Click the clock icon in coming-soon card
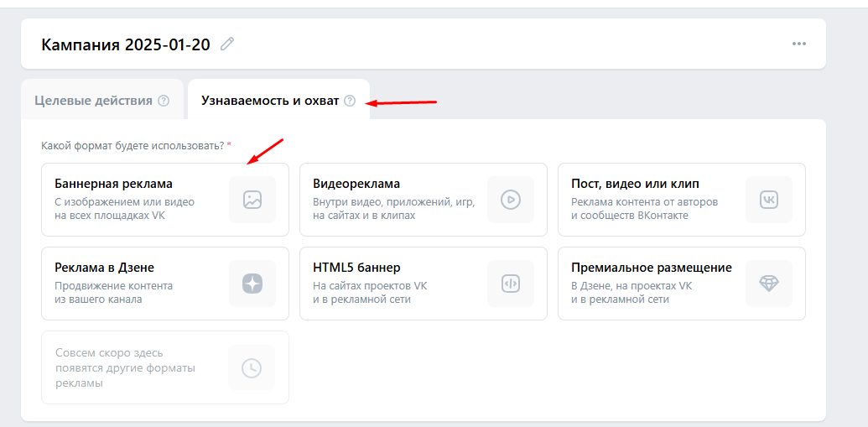 click(252, 367)
